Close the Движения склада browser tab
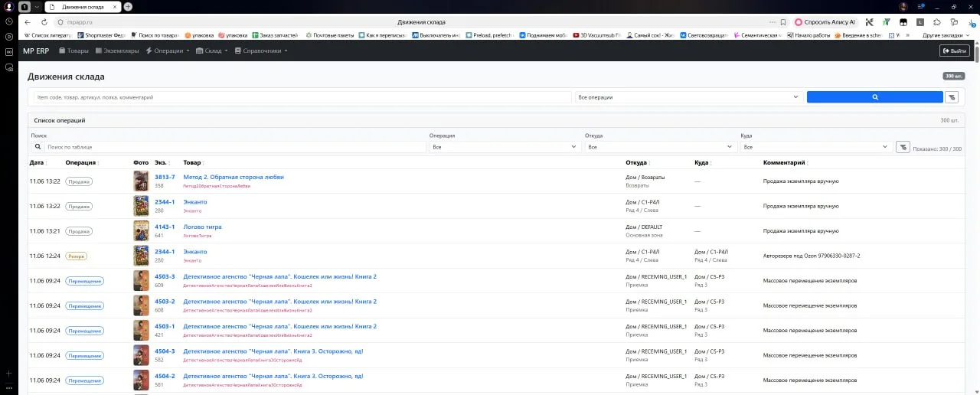980x395 pixels. tap(115, 6)
